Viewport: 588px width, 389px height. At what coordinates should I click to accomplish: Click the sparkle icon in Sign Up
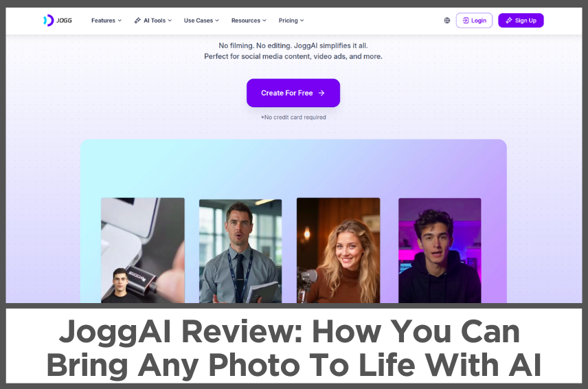[x=509, y=20]
